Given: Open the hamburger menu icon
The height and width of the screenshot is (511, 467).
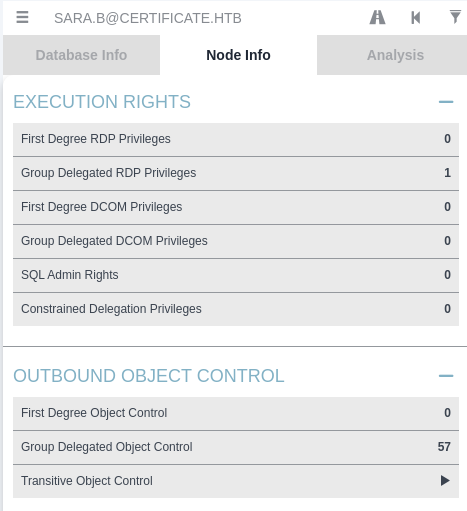Looking at the screenshot, I should [x=22, y=17].
